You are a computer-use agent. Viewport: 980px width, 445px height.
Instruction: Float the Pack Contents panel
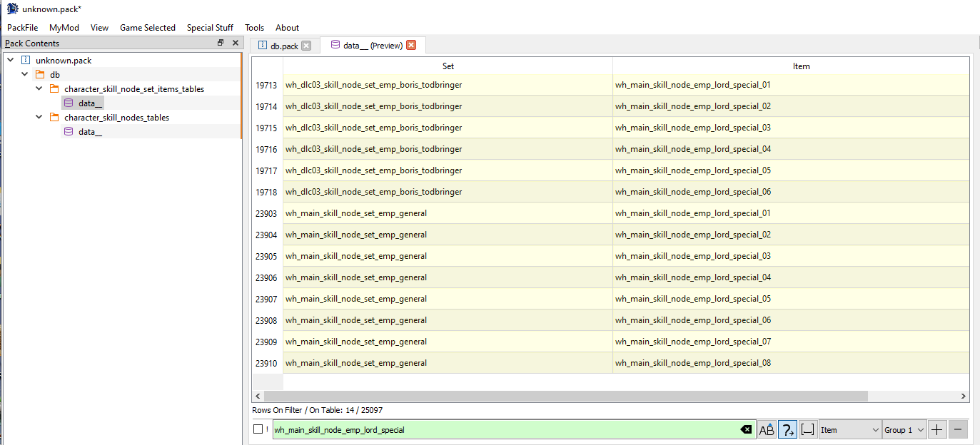(221, 44)
